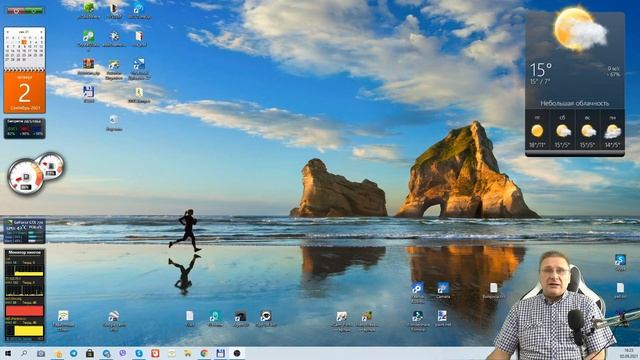The width and height of the screenshot is (640, 360).
Task: Open the camera icon in the taskbar
Action: point(41,353)
